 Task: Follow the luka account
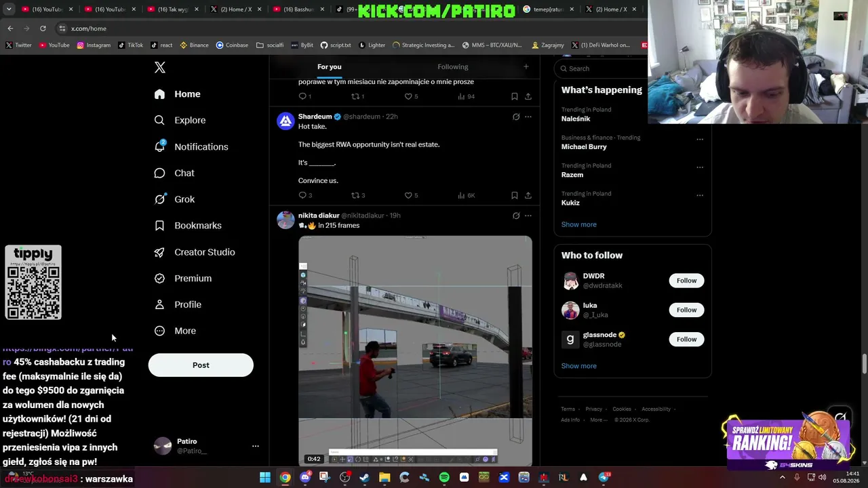[x=686, y=310]
